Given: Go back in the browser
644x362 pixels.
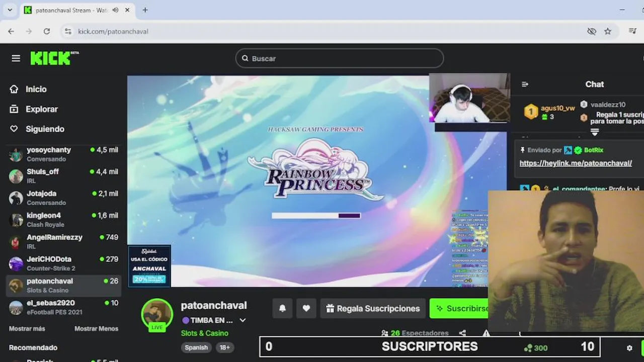Looking at the screenshot, I should point(11,31).
